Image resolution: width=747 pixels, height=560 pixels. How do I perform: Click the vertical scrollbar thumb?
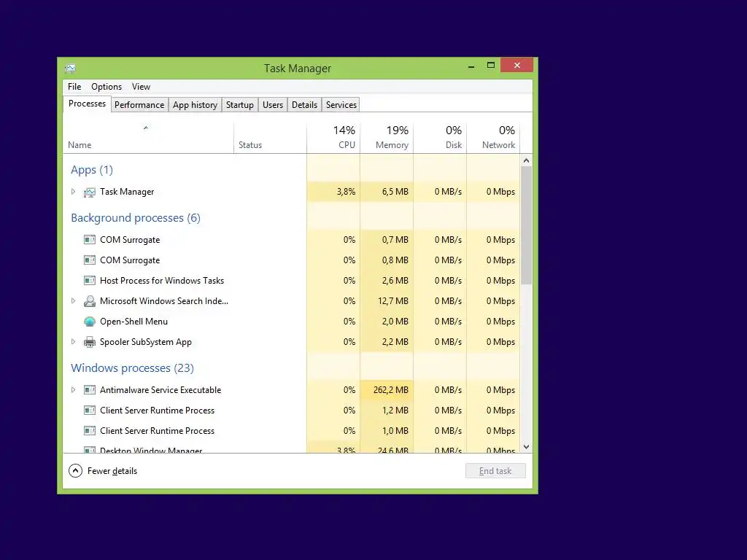526,225
